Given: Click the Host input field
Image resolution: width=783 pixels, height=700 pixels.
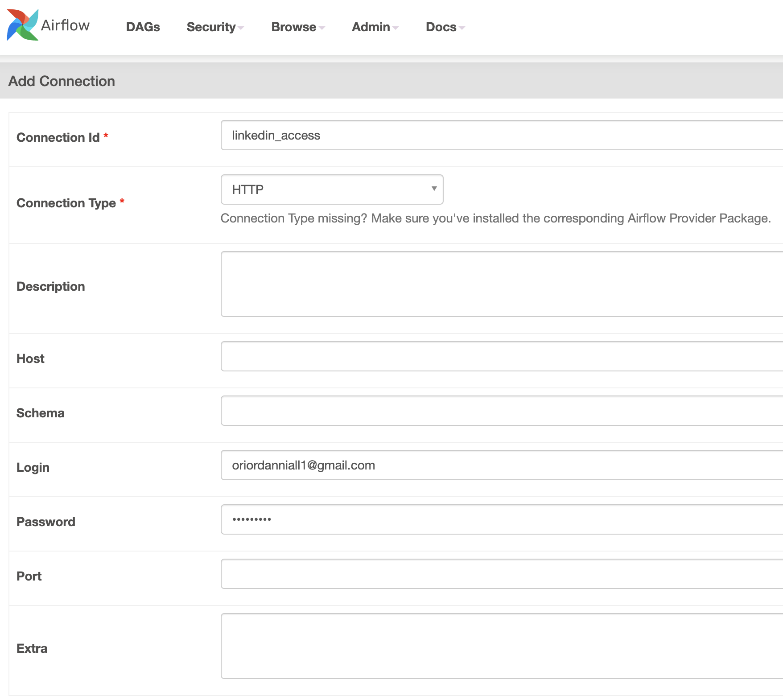Looking at the screenshot, I should [x=502, y=356].
